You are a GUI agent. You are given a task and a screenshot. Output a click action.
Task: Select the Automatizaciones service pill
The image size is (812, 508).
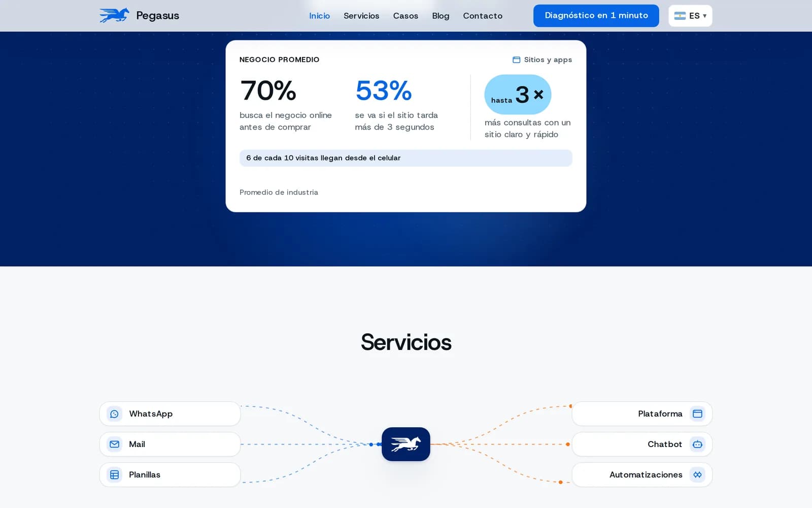642,475
